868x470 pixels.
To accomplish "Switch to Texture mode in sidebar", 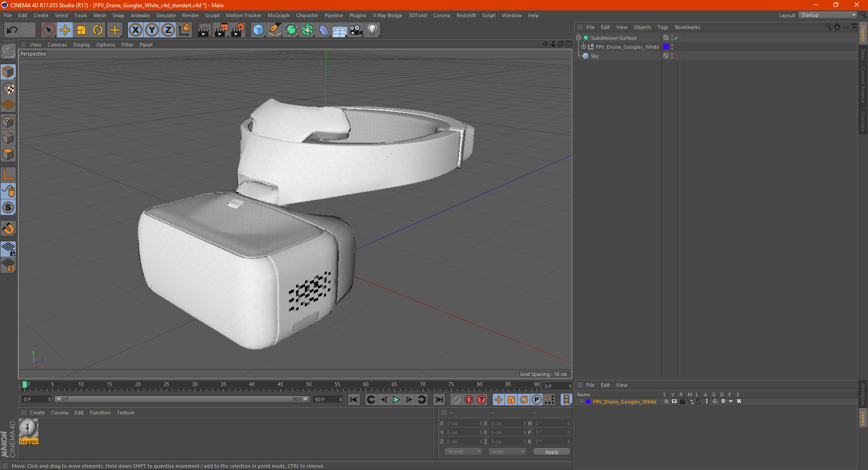I will tap(8, 89).
